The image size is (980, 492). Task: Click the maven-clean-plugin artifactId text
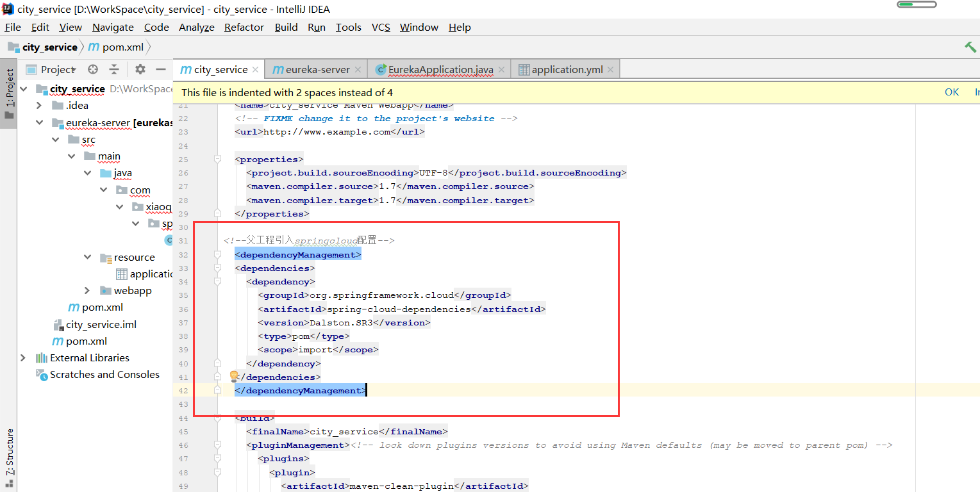tap(401, 486)
